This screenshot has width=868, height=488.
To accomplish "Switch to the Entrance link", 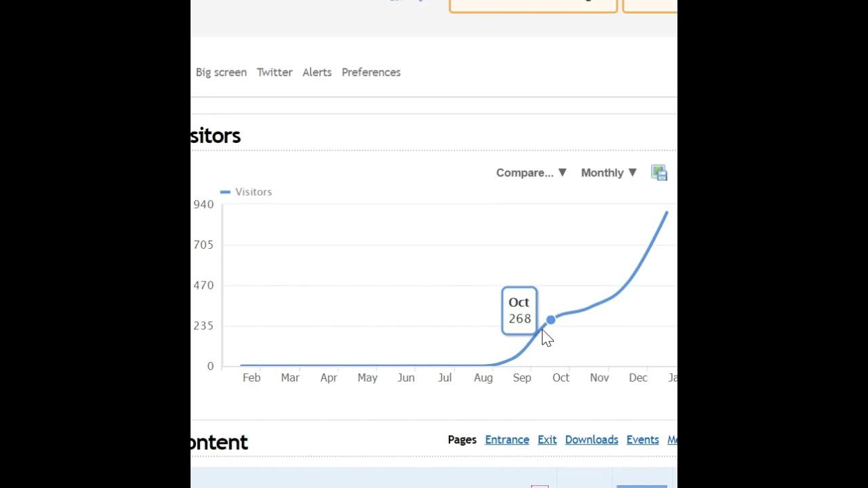I will coord(507,440).
